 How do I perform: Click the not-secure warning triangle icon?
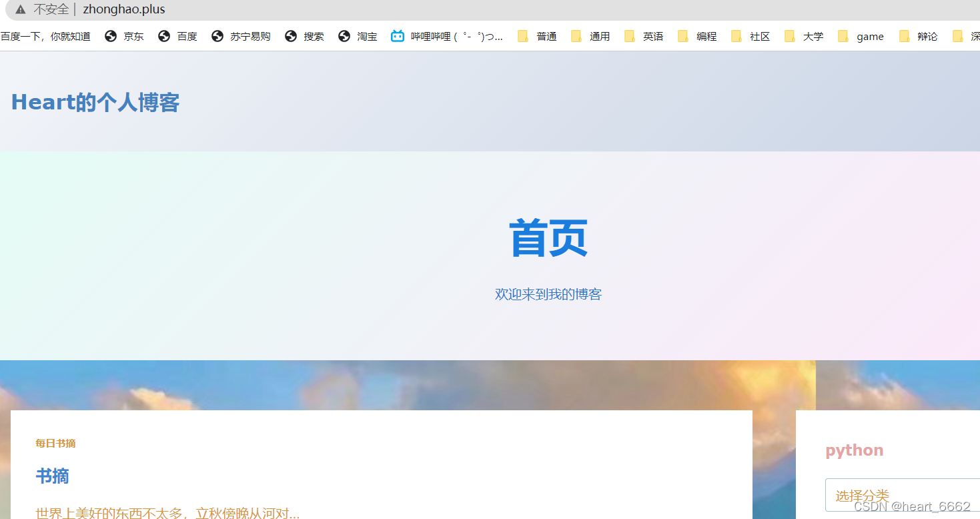(x=21, y=9)
